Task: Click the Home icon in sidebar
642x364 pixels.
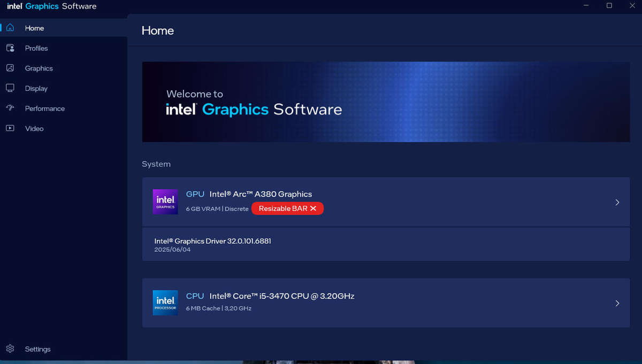Action: (x=10, y=28)
